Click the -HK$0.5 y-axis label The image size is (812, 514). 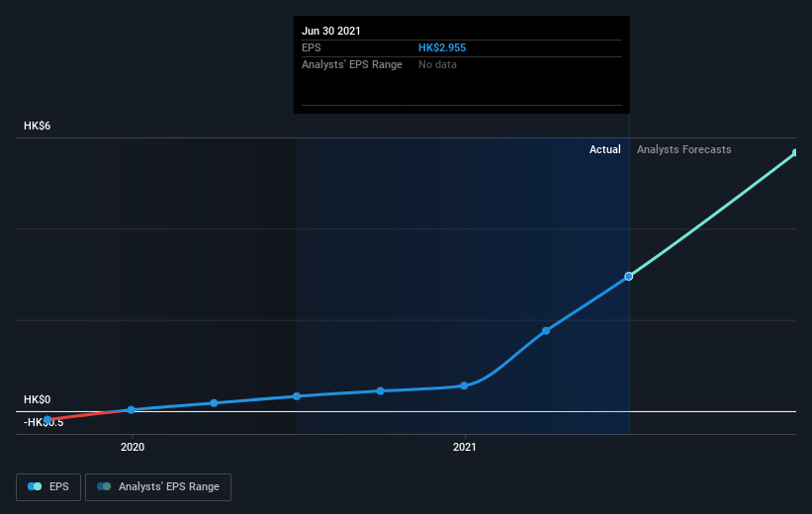point(44,422)
